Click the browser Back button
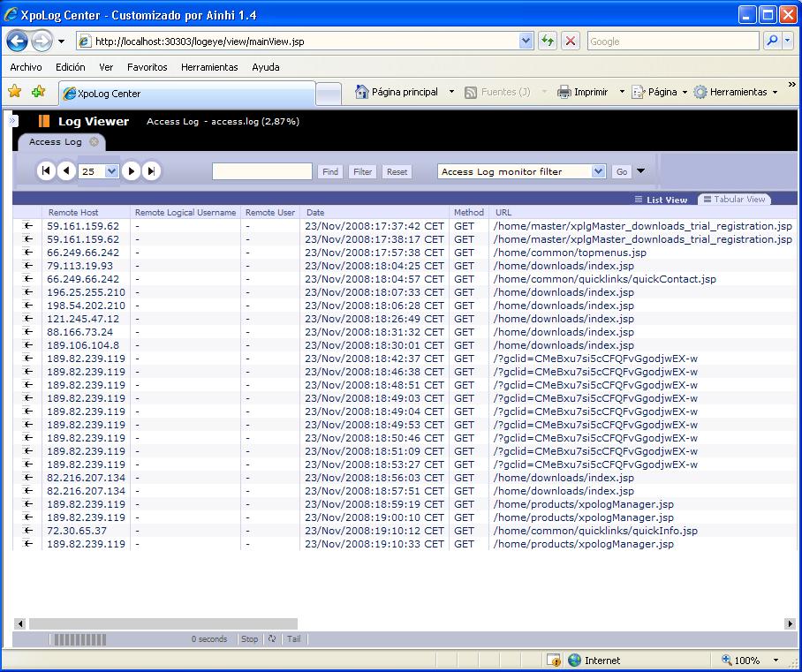Image resolution: width=802 pixels, height=672 pixels. pyautogui.click(x=17, y=41)
